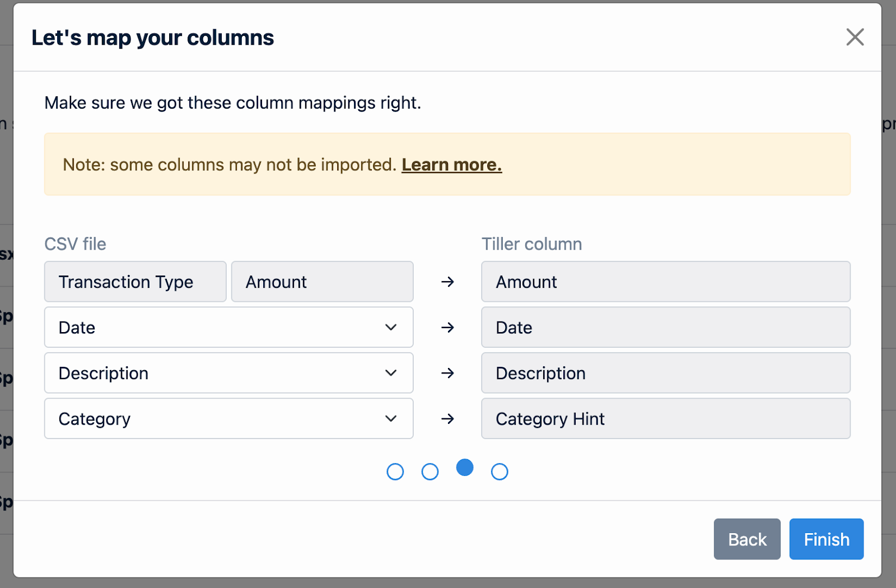Click the arrow icon beside Category mapping
The image size is (896, 588).
pyautogui.click(x=447, y=419)
